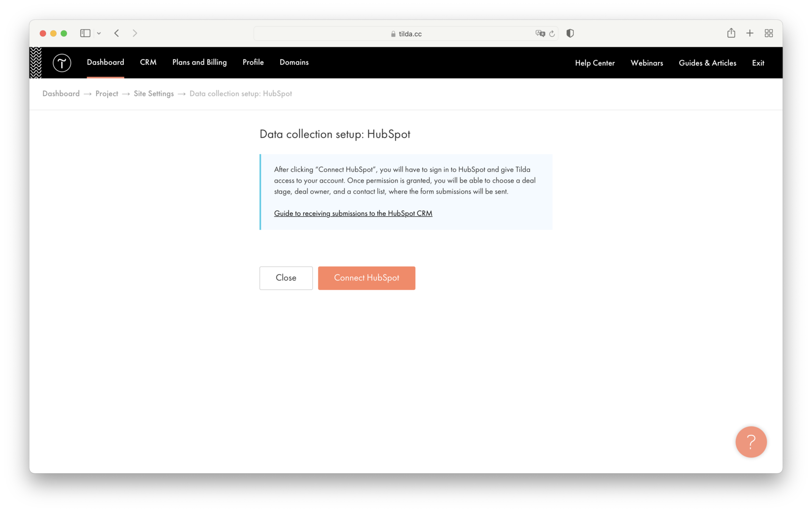View the privacy report shield icon
The width and height of the screenshot is (812, 512).
point(570,33)
